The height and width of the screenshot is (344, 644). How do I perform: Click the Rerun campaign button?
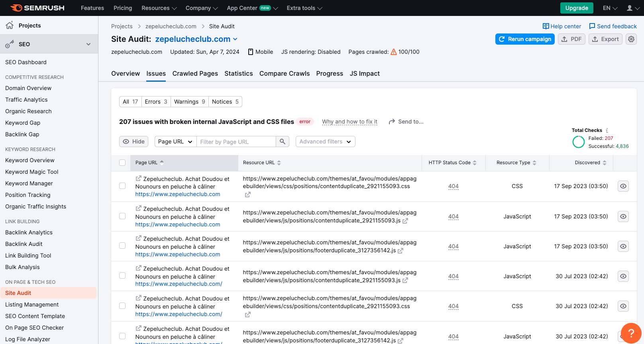[x=525, y=39]
